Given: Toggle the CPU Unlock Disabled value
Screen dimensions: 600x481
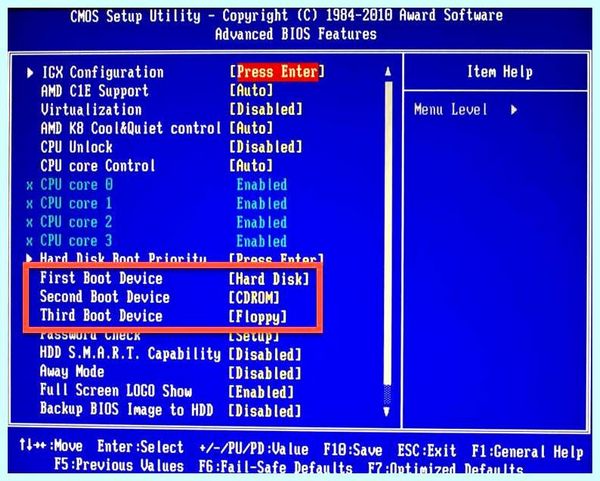Looking at the screenshot, I should (x=266, y=147).
